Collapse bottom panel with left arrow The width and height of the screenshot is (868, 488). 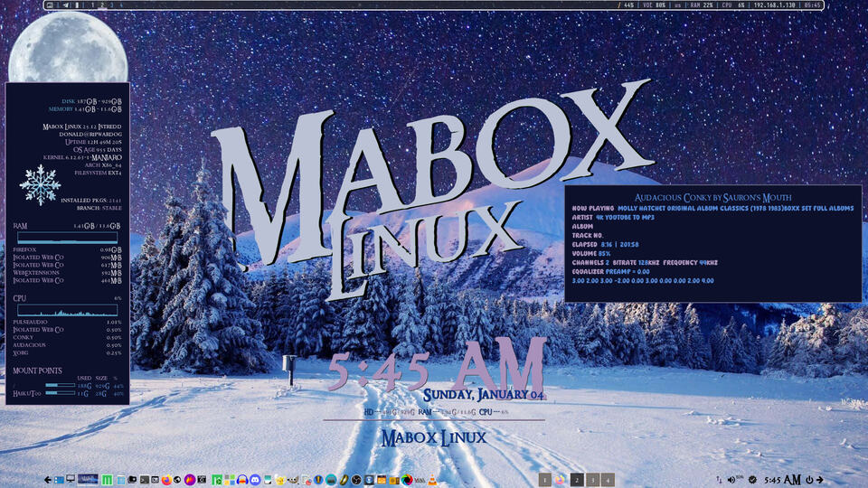(47, 479)
